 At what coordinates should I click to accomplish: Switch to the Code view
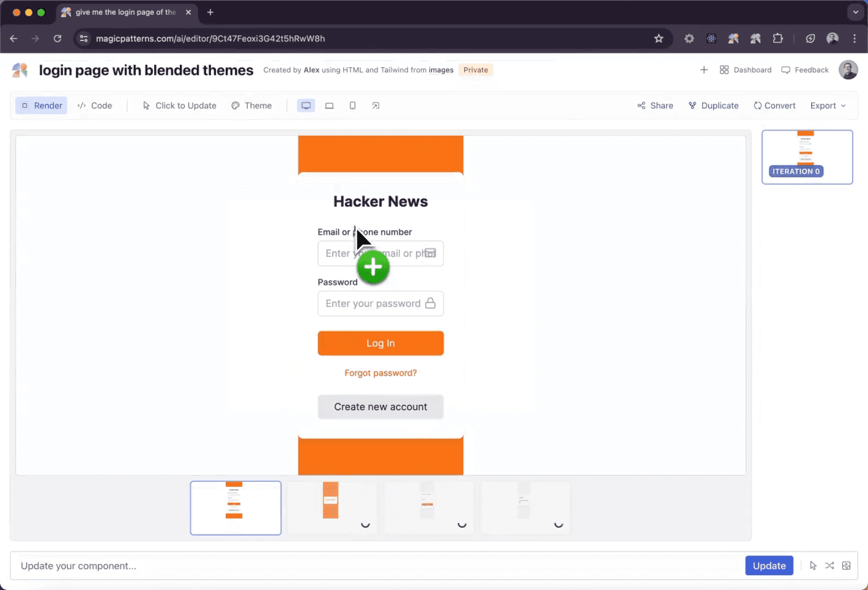pyautogui.click(x=95, y=105)
